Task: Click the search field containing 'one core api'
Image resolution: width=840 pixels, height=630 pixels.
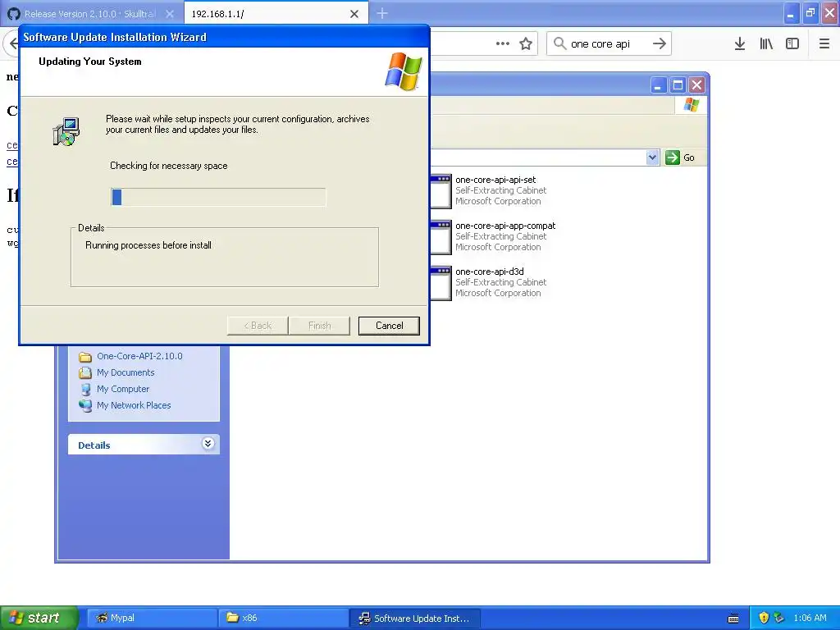Action: coord(608,44)
